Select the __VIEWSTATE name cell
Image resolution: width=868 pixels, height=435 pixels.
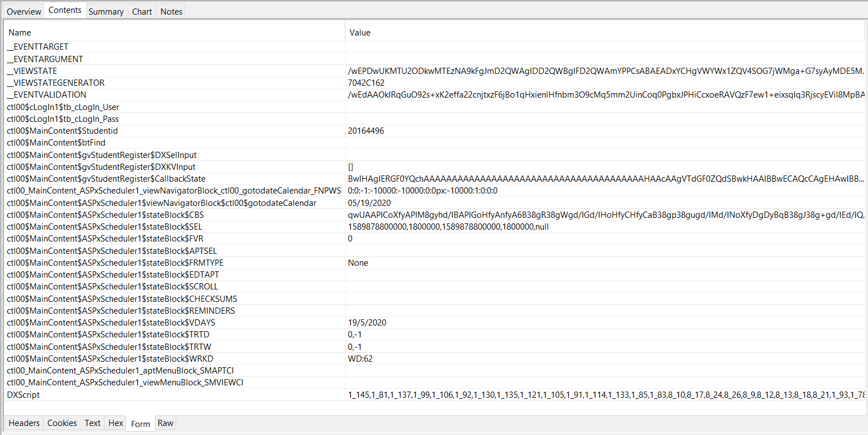[175, 71]
